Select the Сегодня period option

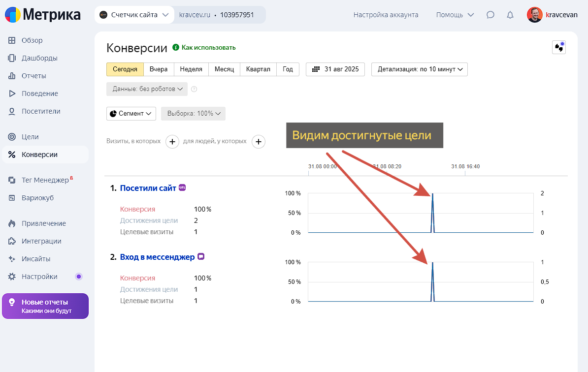point(125,69)
